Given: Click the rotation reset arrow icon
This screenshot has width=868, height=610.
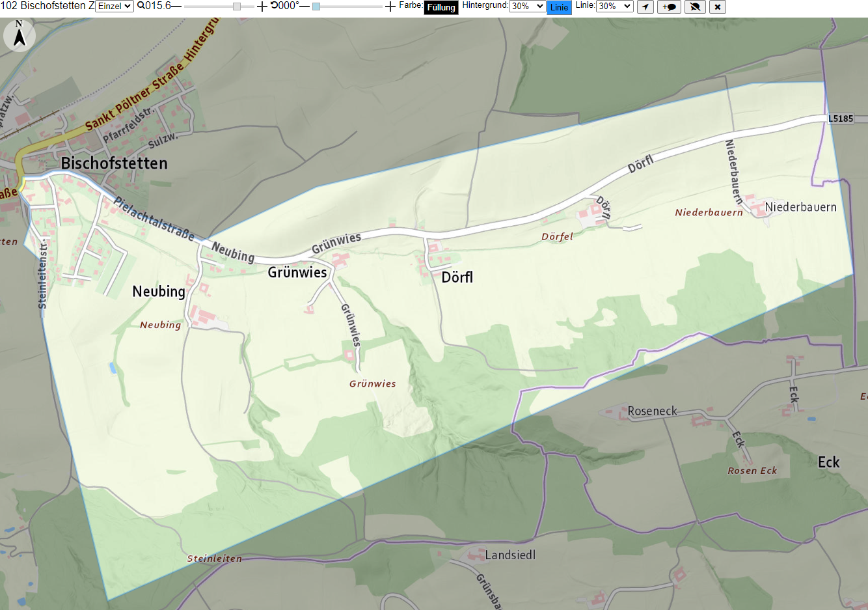Looking at the screenshot, I should point(274,5).
